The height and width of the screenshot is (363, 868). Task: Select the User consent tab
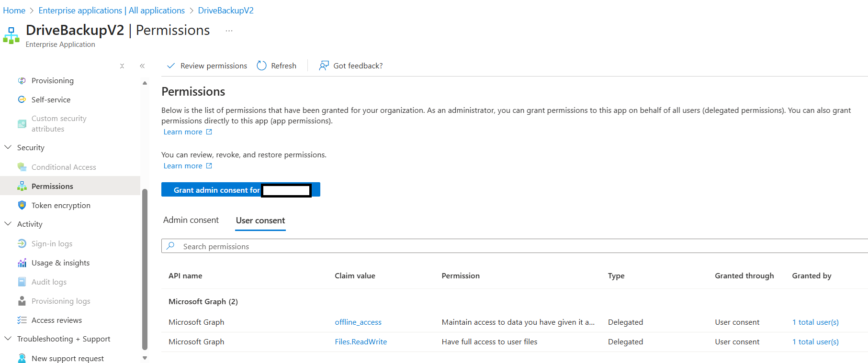tap(260, 220)
